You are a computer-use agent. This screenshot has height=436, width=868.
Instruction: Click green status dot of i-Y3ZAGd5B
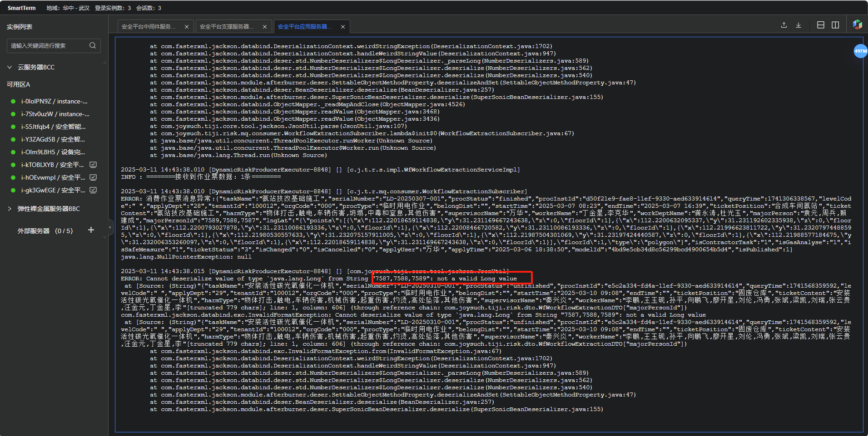point(13,139)
